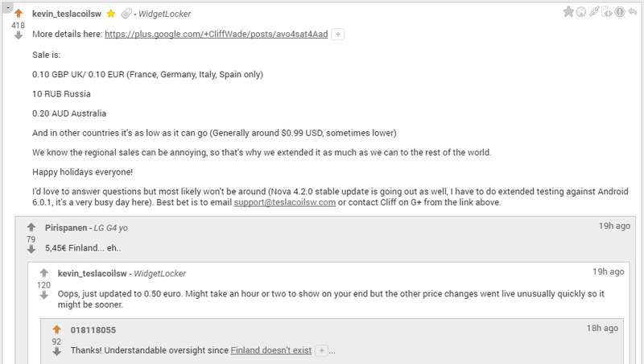Open the tag icon beside kevin_teslacoilsw
The image size is (644, 364).
pos(126,14)
